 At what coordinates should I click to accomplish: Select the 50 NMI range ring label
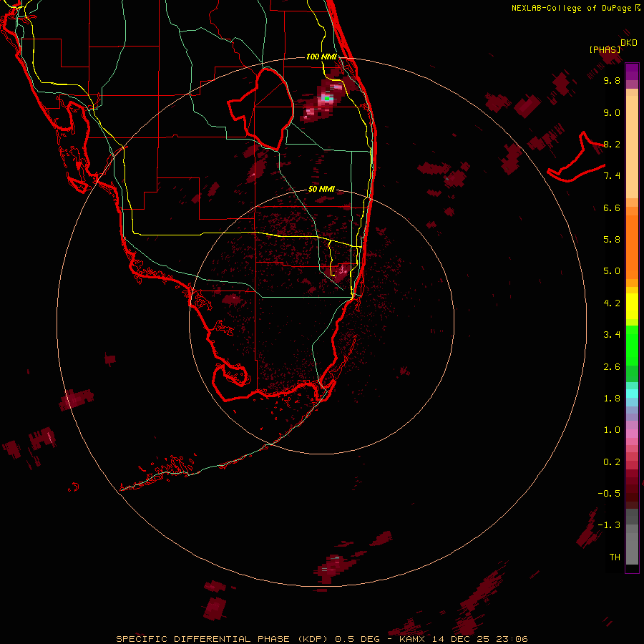(321, 189)
